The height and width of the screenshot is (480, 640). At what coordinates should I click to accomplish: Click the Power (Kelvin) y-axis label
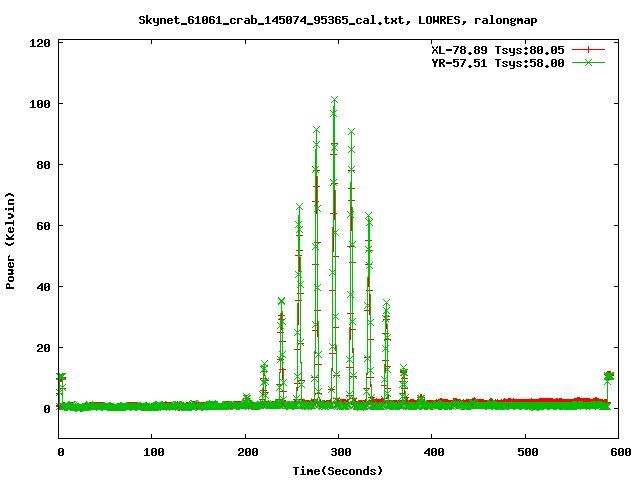tap(11, 238)
